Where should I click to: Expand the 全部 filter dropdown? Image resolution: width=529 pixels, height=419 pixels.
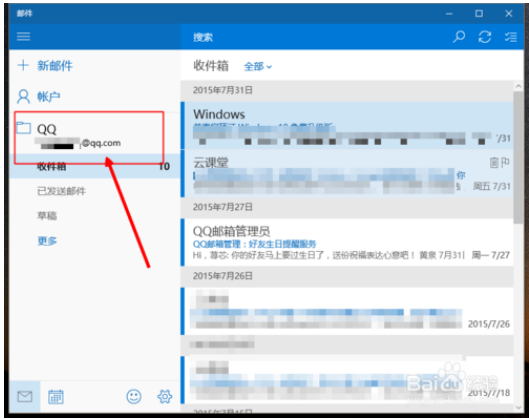258,66
